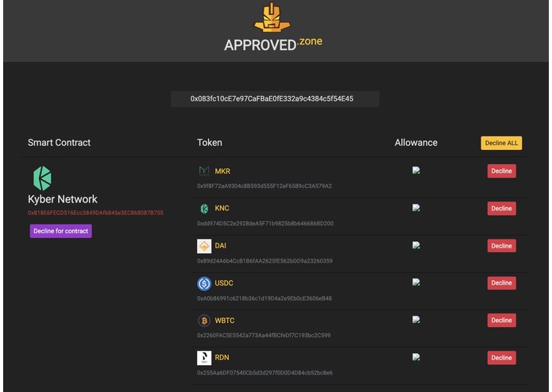Click the MKR token icon
The height and width of the screenshot is (392, 552).
[x=204, y=171]
